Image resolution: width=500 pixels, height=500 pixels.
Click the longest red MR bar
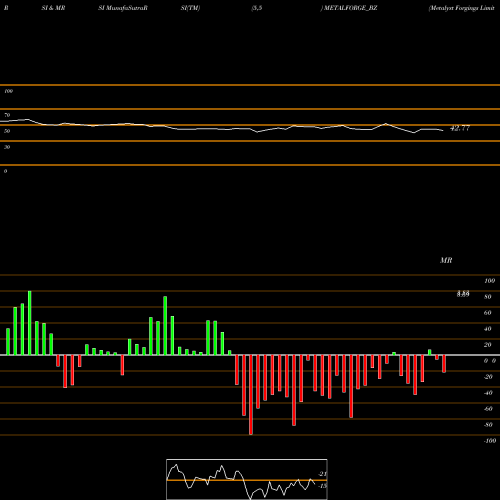[x=251, y=395]
